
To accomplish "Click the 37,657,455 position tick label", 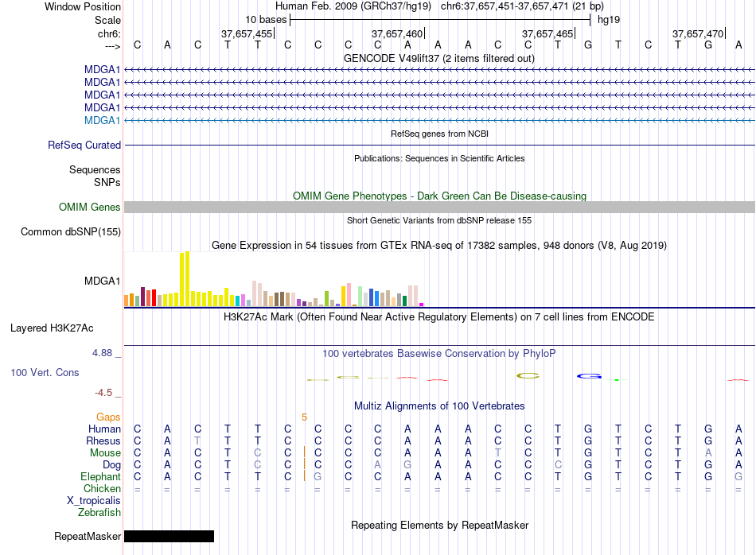I will coord(247,33).
